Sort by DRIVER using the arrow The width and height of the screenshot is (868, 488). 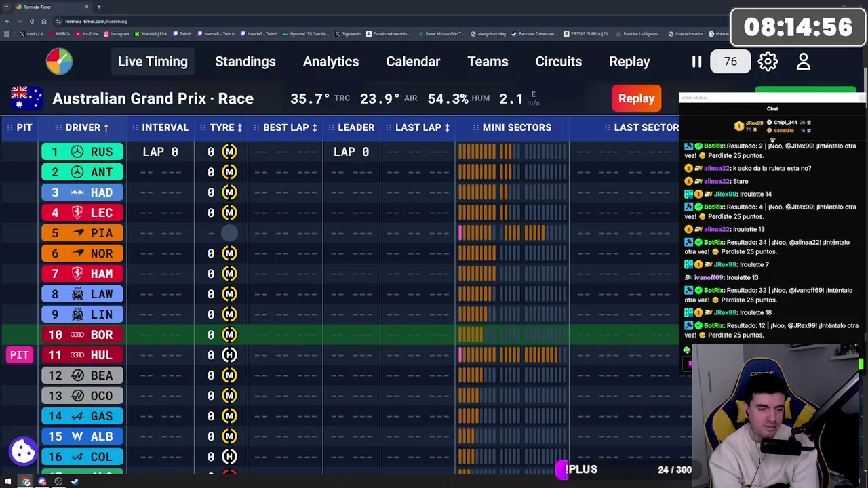click(x=106, y=127)
